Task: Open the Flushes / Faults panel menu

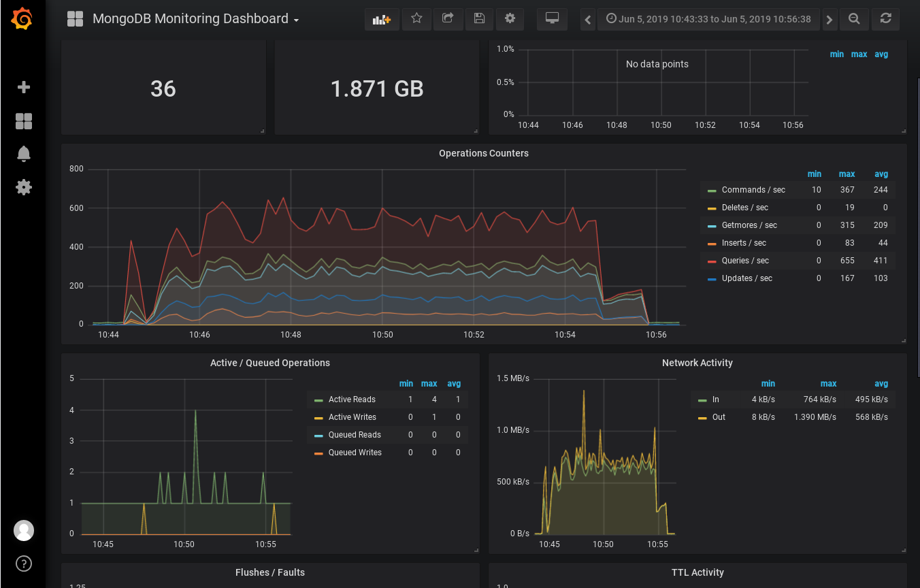Action: 270,572
